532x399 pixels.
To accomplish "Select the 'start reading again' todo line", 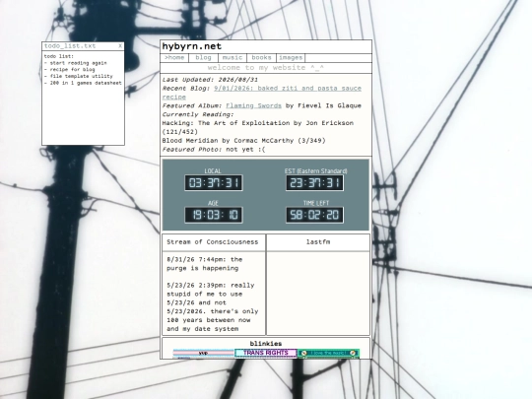I will (75, 63).
